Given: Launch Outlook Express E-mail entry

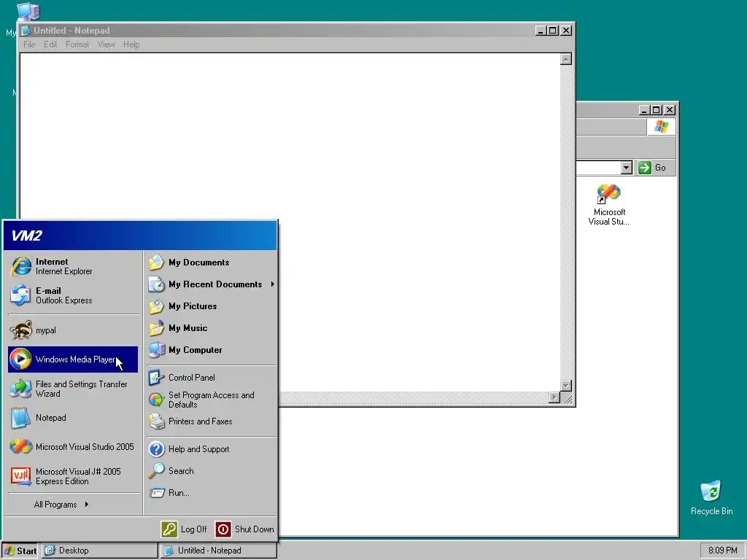Looking at the screenshot, I should 73,295.
